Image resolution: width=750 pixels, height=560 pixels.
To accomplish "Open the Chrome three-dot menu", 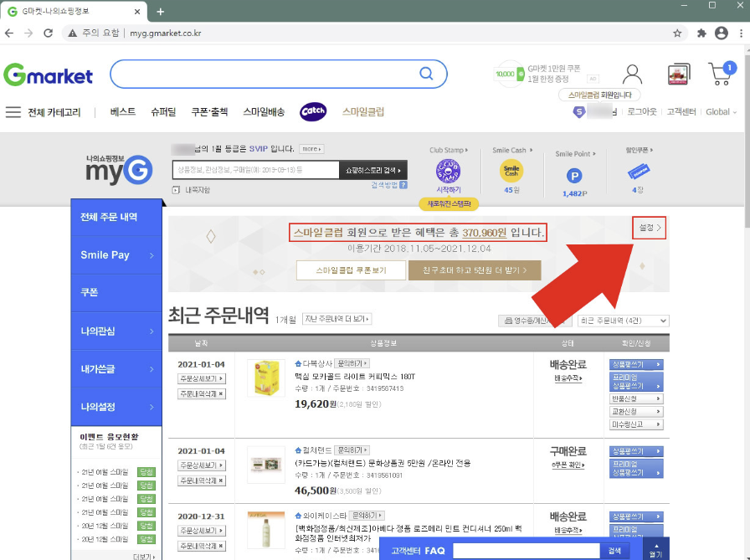I will pyautogui.click(x=742, y=33).
